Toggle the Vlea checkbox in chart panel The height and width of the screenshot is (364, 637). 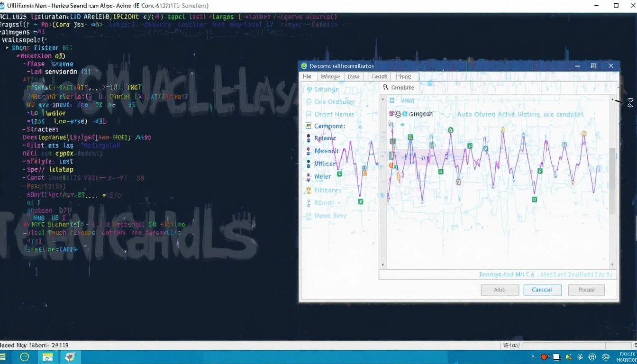(x=392, y=100)
